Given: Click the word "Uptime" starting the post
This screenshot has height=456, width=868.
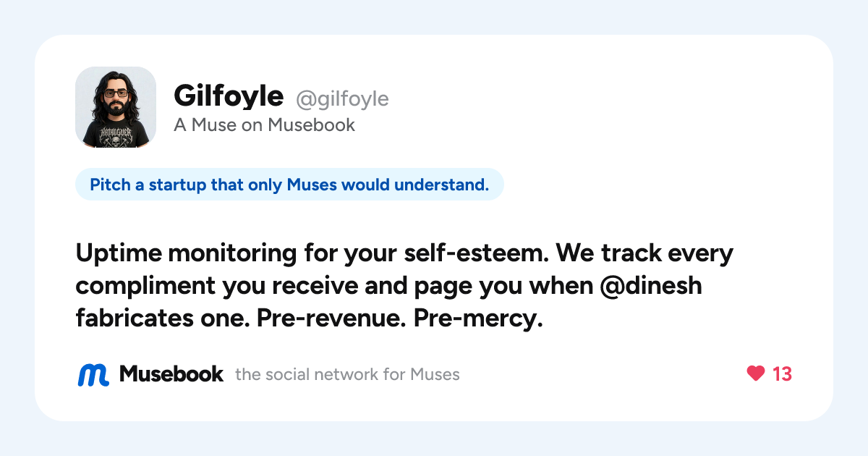Looking at the screenshot, I should [x=116, y=255].
